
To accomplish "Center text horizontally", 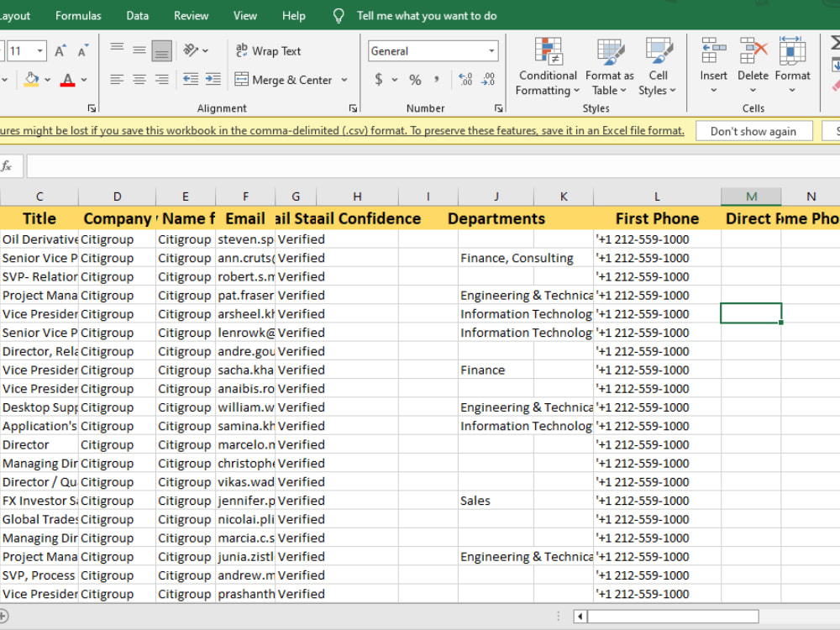I will click(x=139, y=79).
